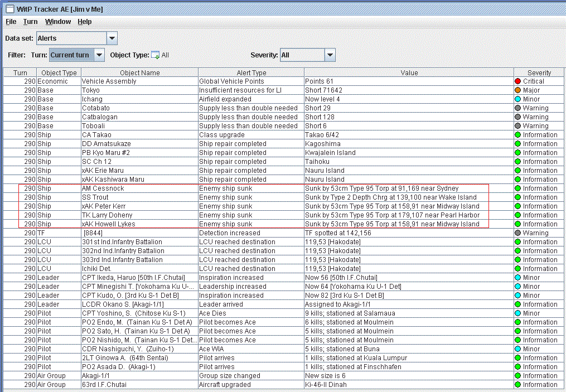
Task: Click the Object Type filter icon
Action: point(155,55)
